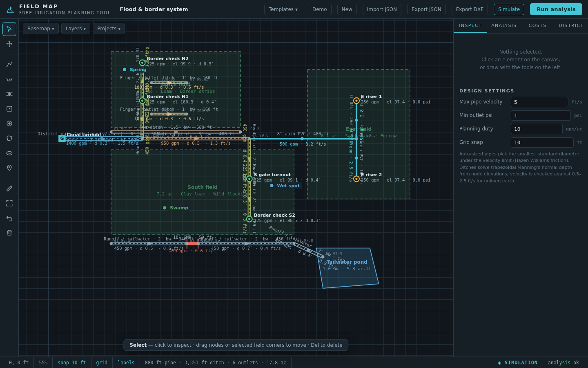This screenshot has height=368, width=588.
Task: Select the E riser 2 outlet node
Action: [x=356, y=179]
